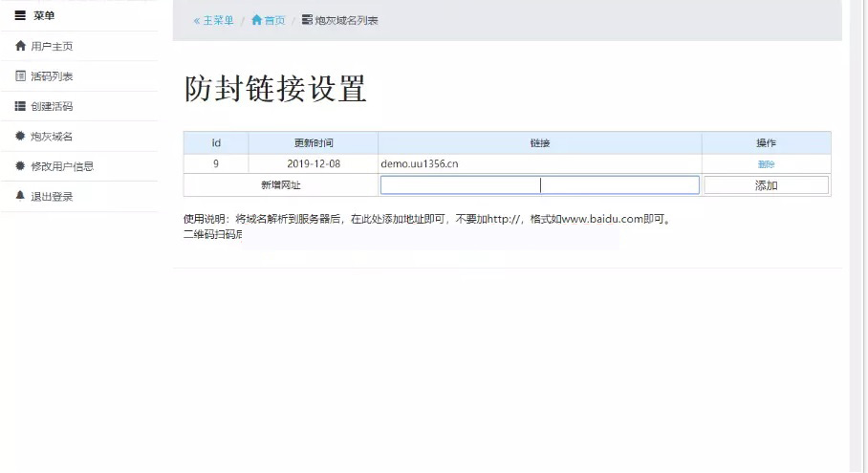
Task: Select the demo.uu1356.cn link cell
Action: 420,164
